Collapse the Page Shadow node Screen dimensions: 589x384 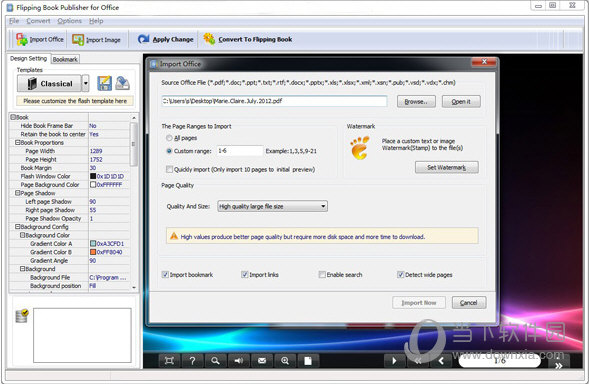tap(17, 193)
